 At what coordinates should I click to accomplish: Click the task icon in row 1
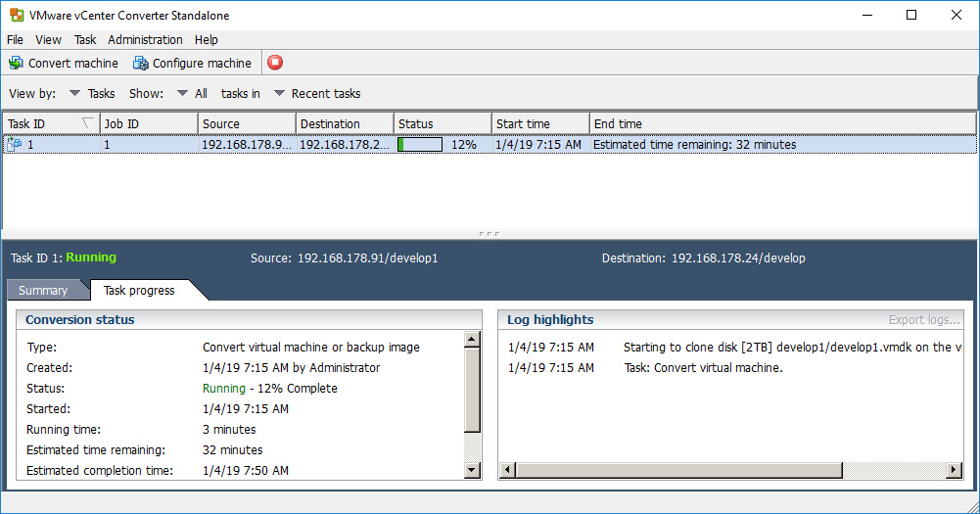pyautogui.click(x=15, y=145)
